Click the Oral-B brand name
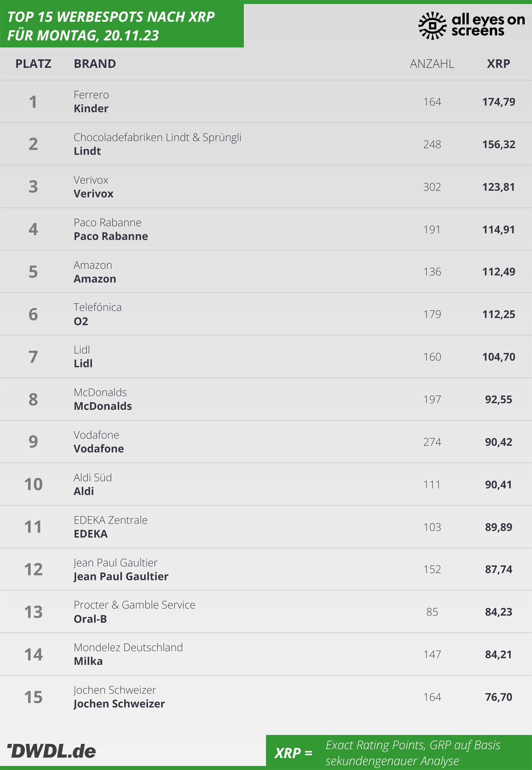The image size is (532, 770). tap(90, 619)
